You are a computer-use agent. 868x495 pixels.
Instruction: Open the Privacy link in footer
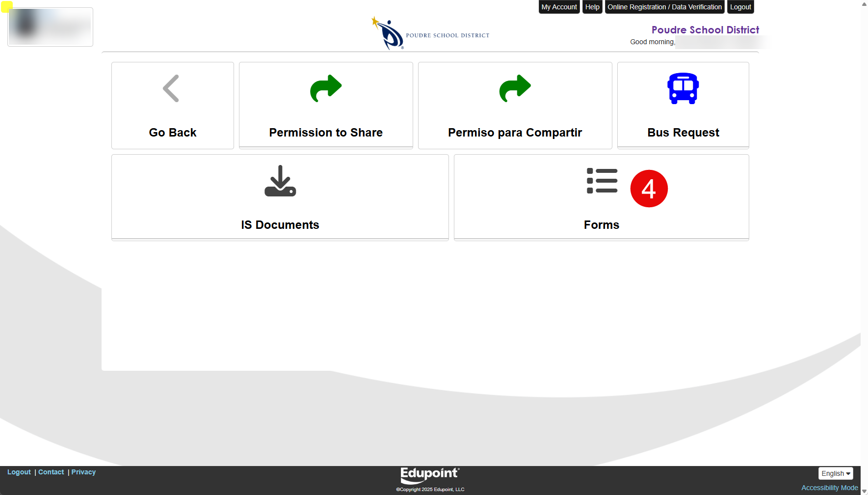point(83,472)
